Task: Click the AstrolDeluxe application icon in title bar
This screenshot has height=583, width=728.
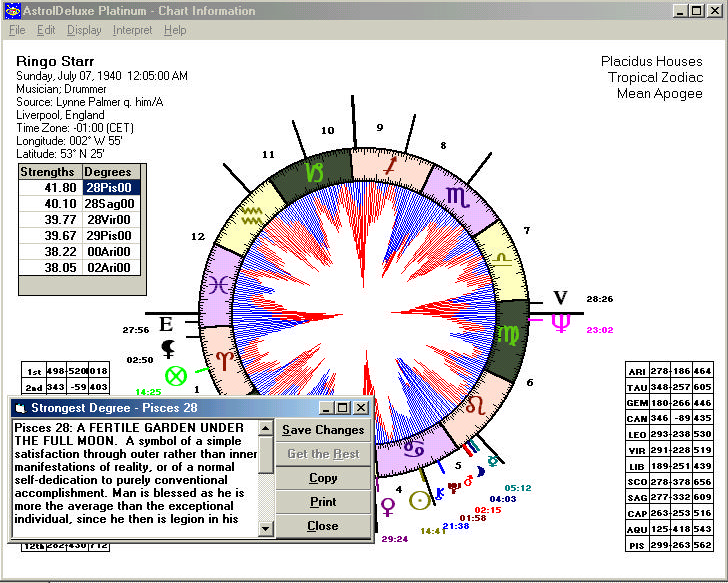Action: (13, 11)
